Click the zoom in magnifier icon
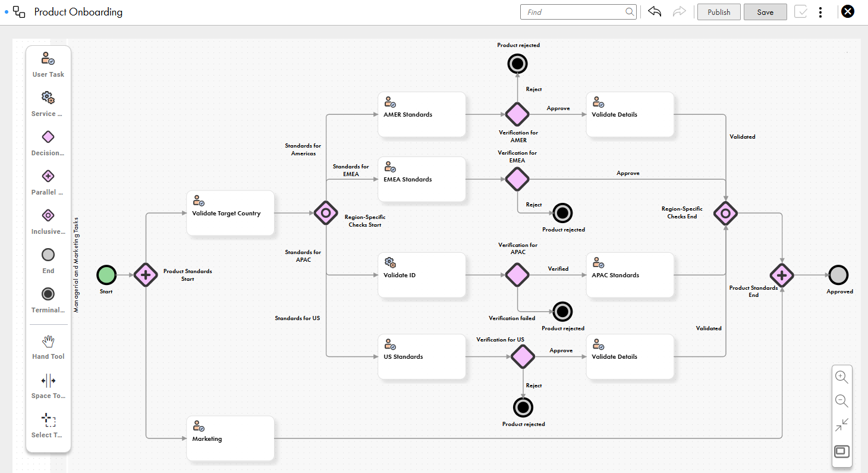 pos(842,377)
